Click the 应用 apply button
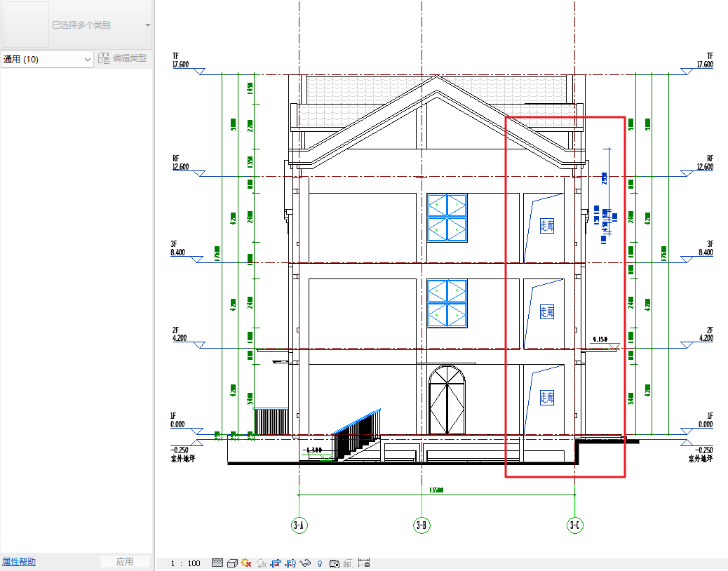The image size is (728, 571). pos(125,562)
